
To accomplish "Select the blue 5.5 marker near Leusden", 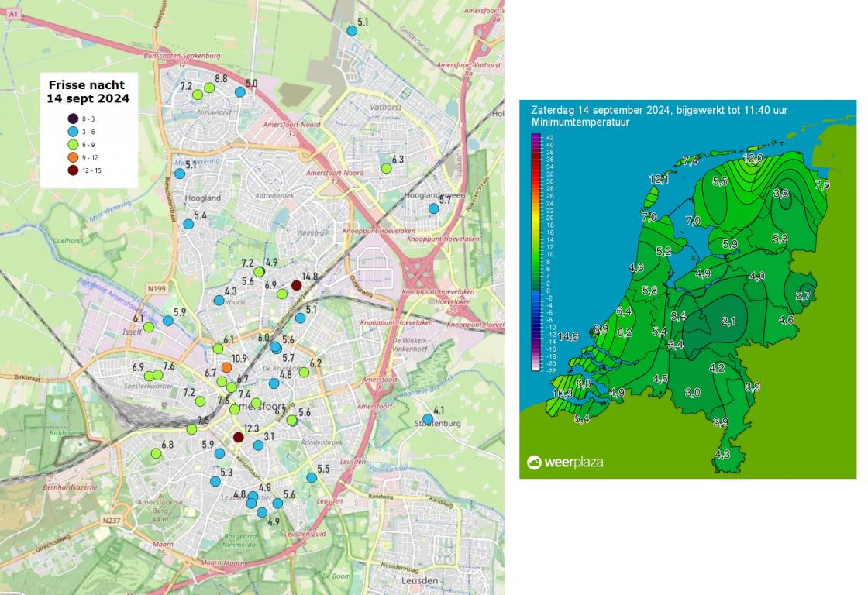I will [312, 478].
